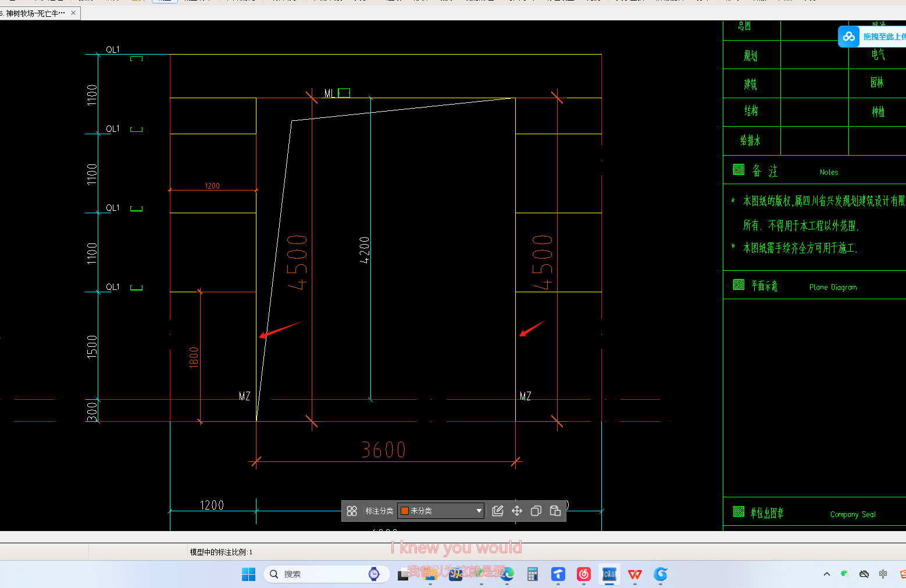906x588 pixels.
Task: Click the white 1200 dimension at bottom
Action: click(x=212, y=505)
